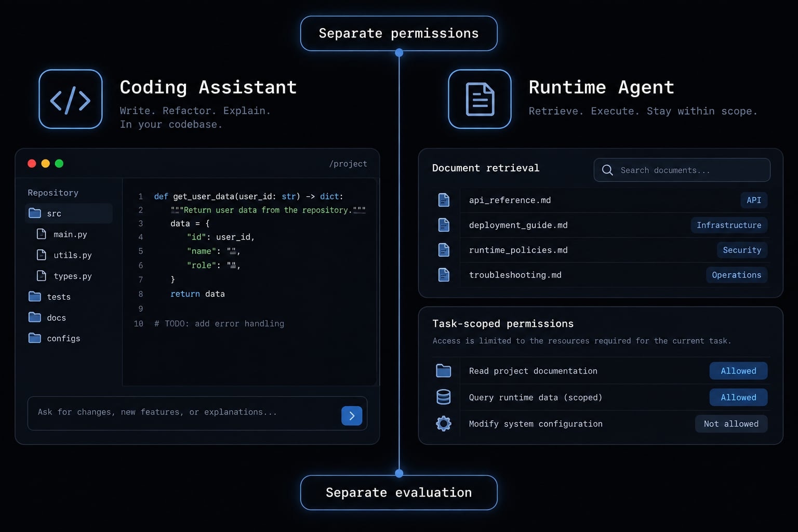Click the configs folder icon
The height and width of the screenshot is (532, 798).
click(x=35, y=338)
